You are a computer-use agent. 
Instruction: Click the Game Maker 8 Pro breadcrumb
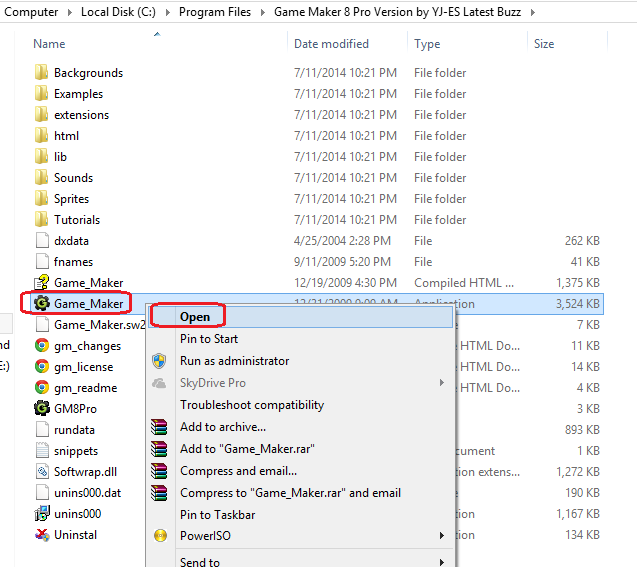pos(397,12)
